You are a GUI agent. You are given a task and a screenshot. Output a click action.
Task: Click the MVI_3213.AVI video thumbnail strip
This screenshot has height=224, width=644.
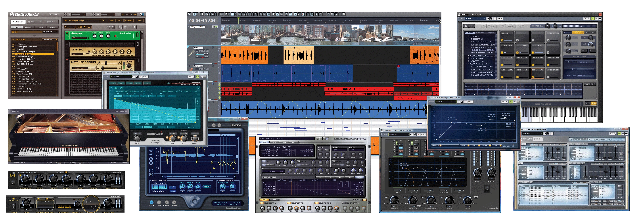pyautogui.click(x=330, y=35)
